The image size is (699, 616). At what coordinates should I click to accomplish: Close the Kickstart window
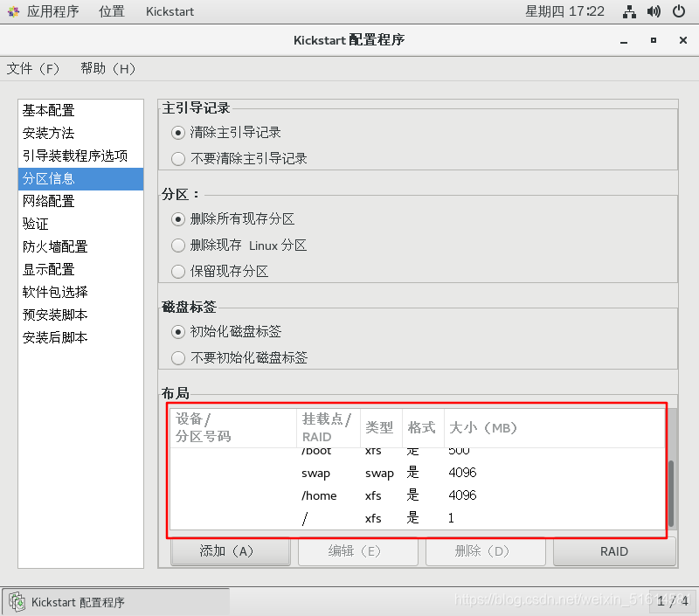(683, 40)
